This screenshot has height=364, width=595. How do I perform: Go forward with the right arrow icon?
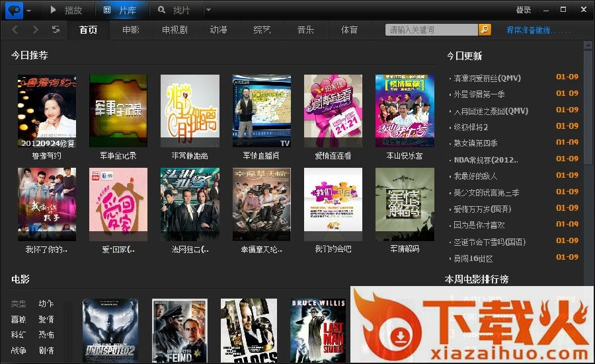point(36,30)
